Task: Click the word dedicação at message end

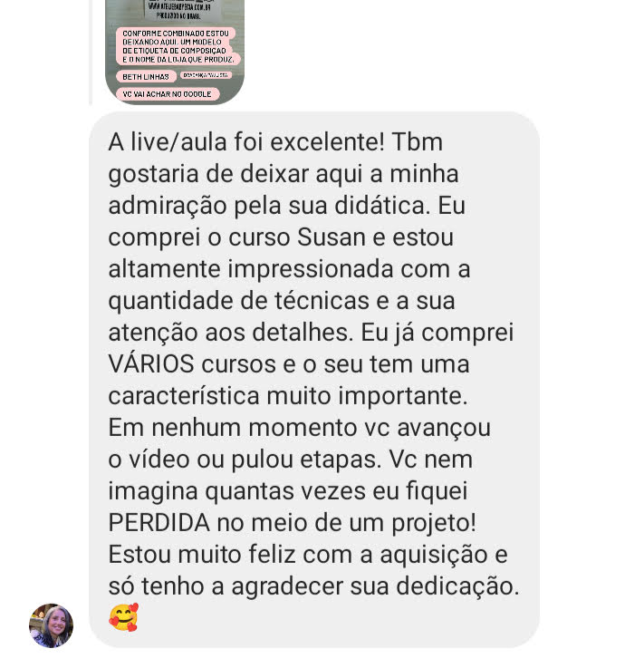Action: (x=458, y=586)
